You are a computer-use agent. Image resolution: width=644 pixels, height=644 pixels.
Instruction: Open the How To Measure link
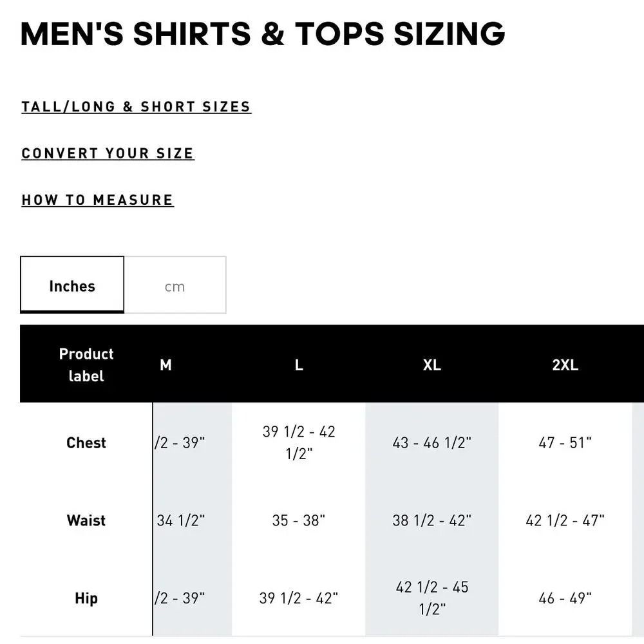97,200
